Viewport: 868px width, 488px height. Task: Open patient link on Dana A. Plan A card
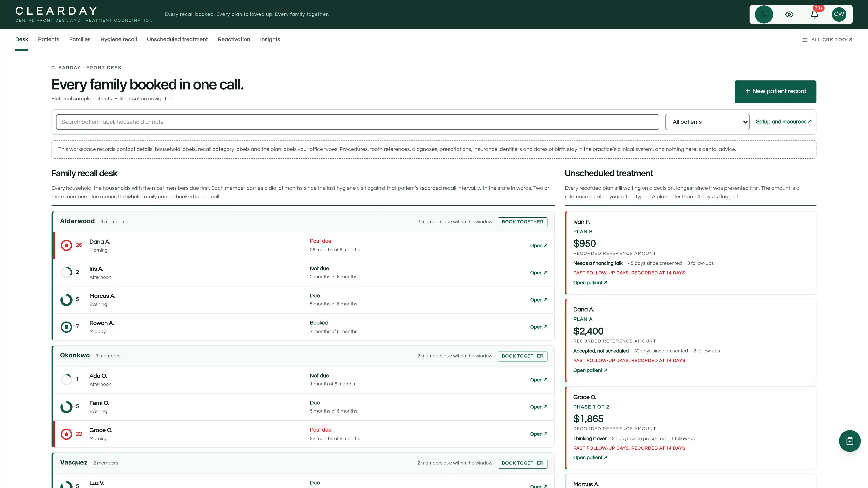[x=590, y=370]
